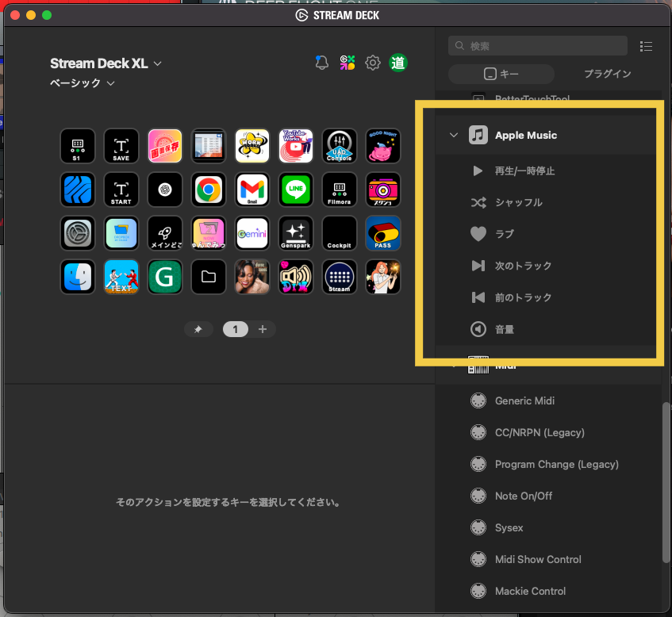Click the 音量 volume action
672x617 pixels.
point(508,329)
